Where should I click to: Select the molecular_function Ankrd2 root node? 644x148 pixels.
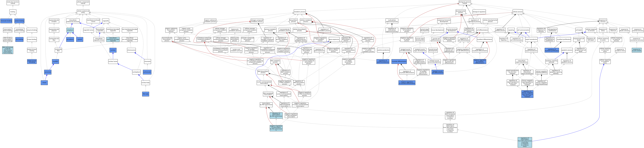point(13,3)
